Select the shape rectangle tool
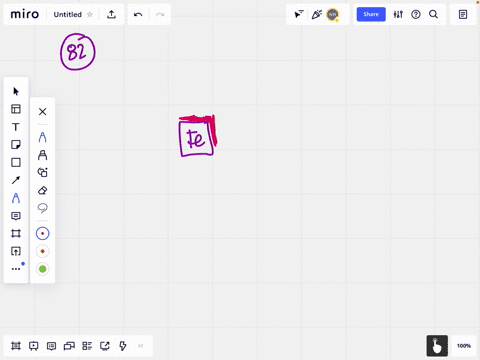 (x=16, y=162)
